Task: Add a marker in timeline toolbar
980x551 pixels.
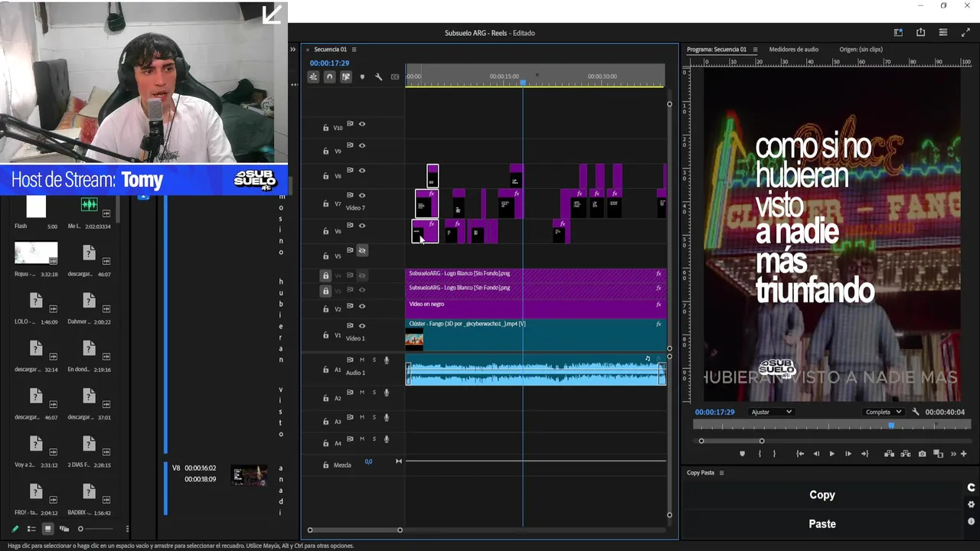Action: (362, 77)
